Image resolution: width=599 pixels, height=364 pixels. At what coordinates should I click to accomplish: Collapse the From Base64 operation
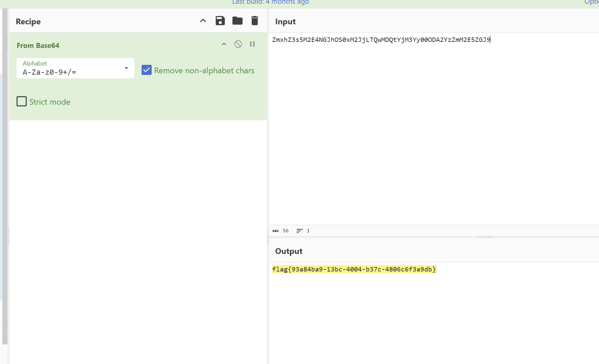[224, 44]
